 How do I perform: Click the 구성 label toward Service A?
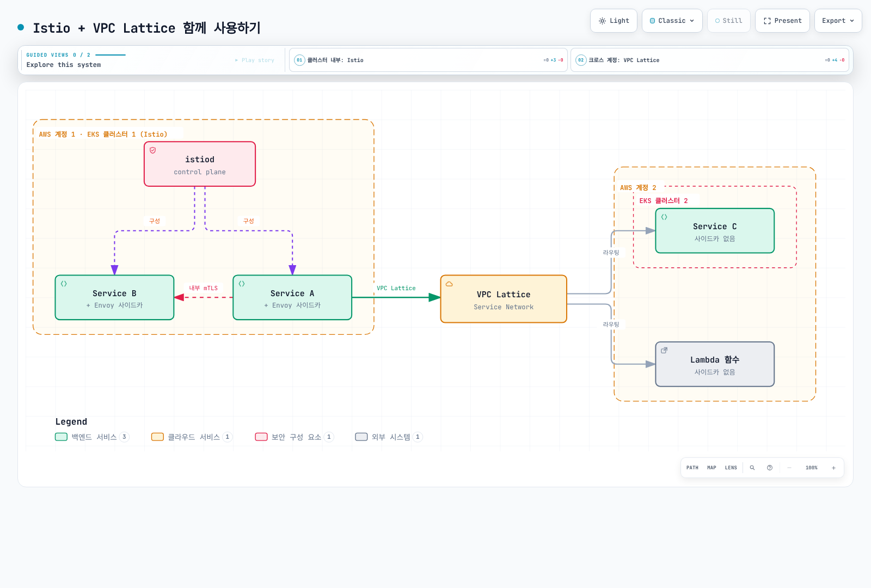pos(249,221)
